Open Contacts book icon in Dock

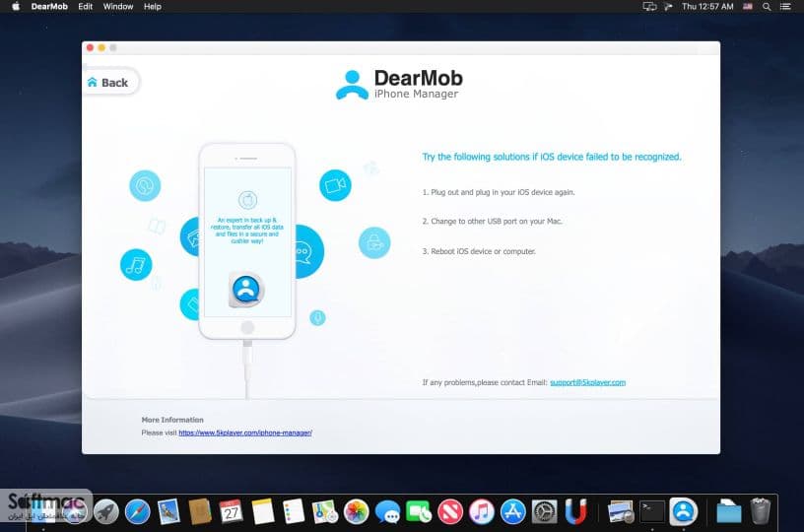pyautogui.click(x=200, y=511)
